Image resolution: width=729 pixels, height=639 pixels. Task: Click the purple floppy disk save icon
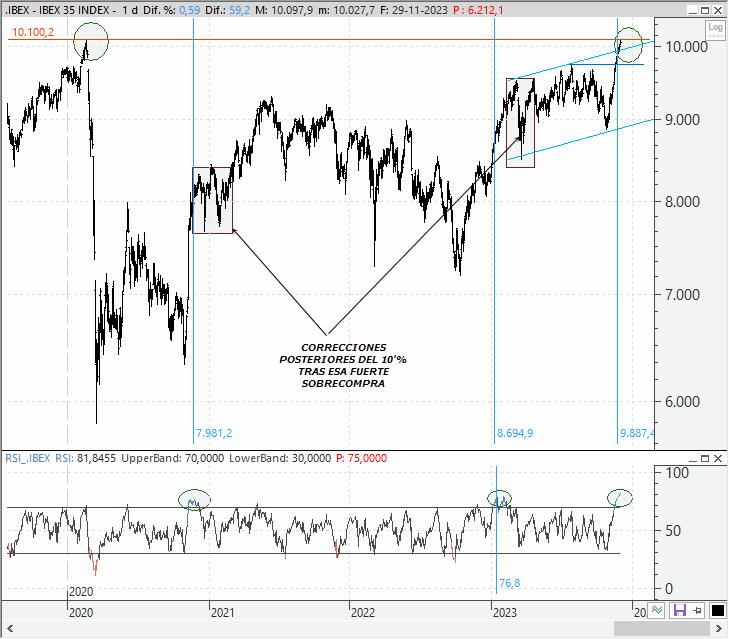[679, 610]
